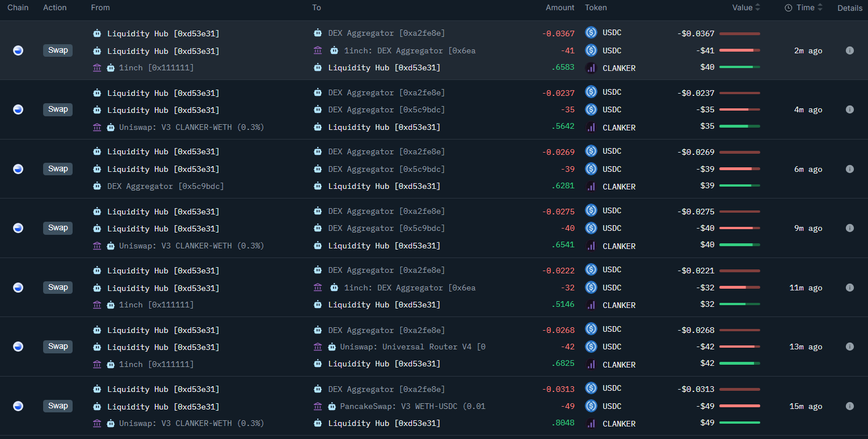Open details info icon for the 13m ago swap

click(850, 347)
